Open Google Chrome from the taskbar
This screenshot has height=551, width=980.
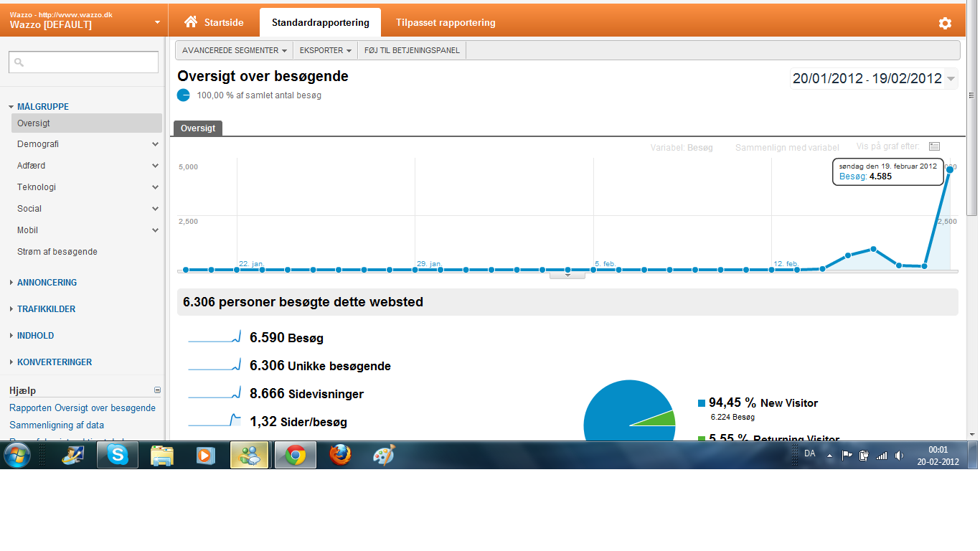coord(296,455)
